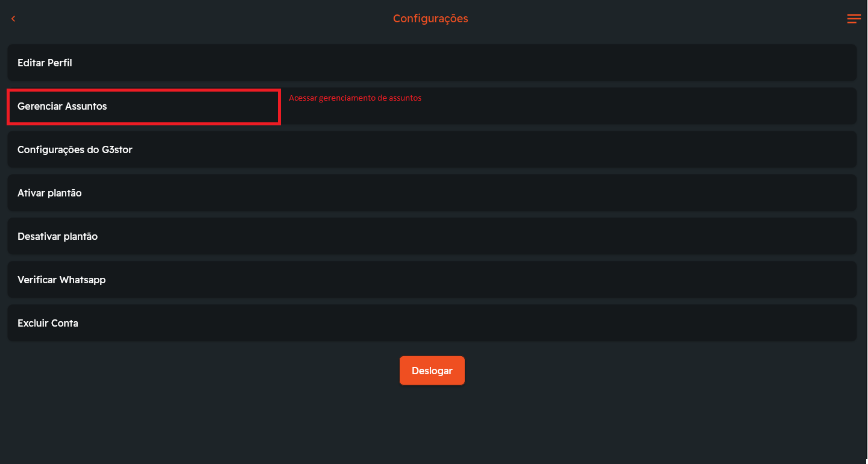Click the 'Ativar plantão' text label

[49, 193]
